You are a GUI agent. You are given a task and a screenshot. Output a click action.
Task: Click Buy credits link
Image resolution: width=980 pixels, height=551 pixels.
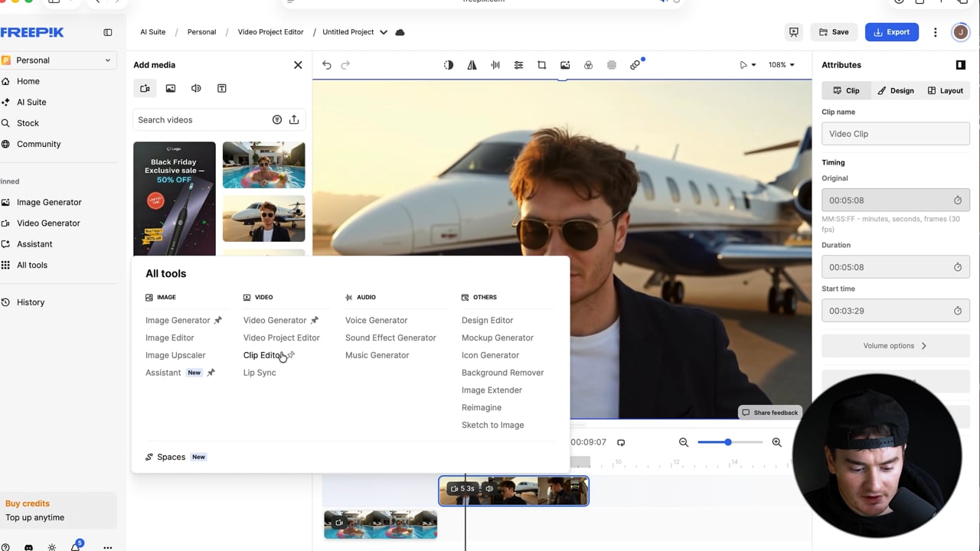pos(28,504)
